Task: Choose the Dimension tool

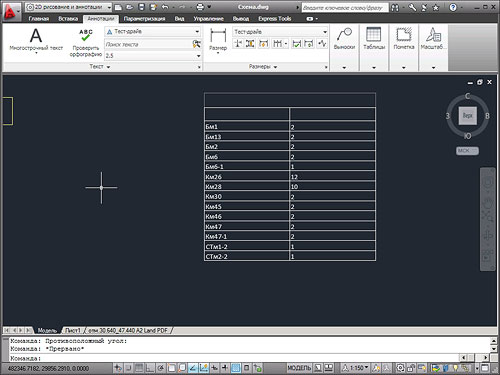Action: (218, 40)
